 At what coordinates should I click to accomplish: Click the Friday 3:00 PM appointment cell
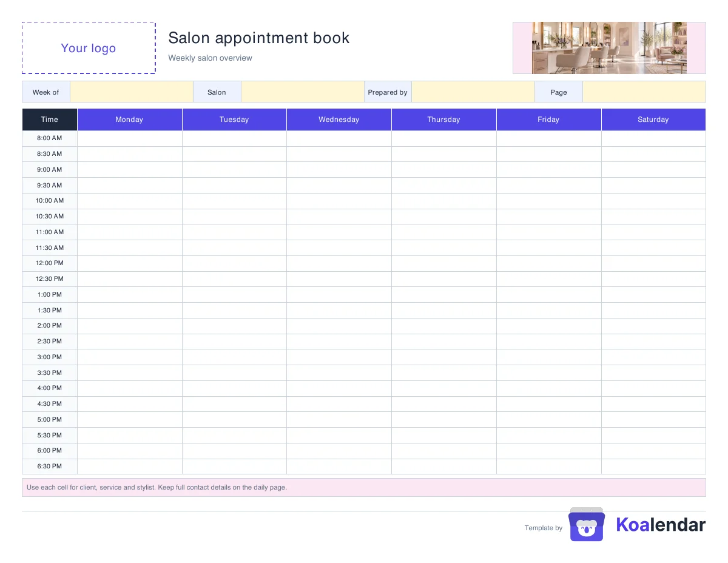[548, 357]
